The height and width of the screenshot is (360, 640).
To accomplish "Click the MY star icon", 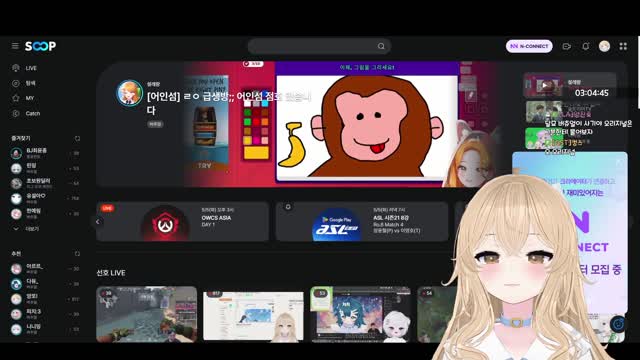I will coord(16,98).
